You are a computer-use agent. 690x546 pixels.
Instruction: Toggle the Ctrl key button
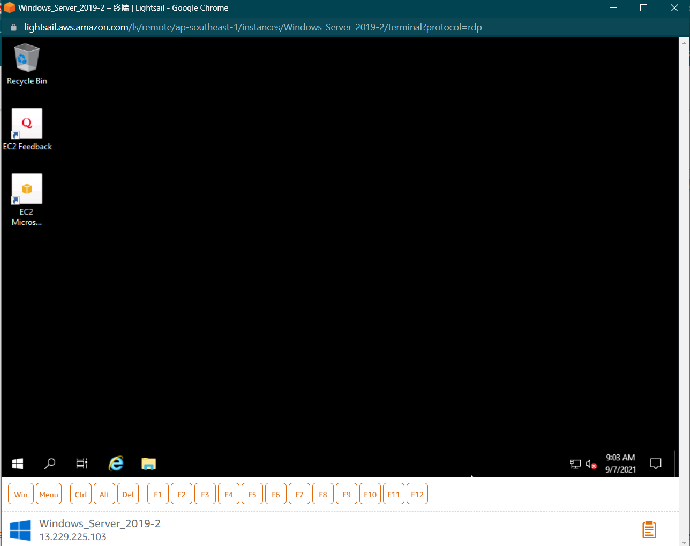(x=80, y=494)
